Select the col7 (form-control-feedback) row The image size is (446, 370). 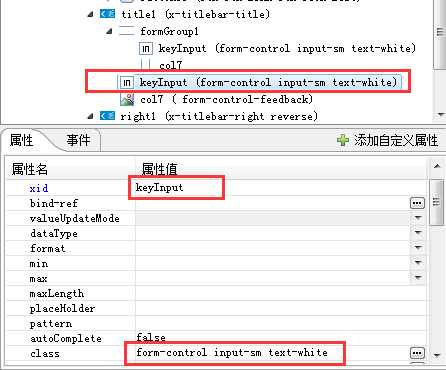(227, 99)
